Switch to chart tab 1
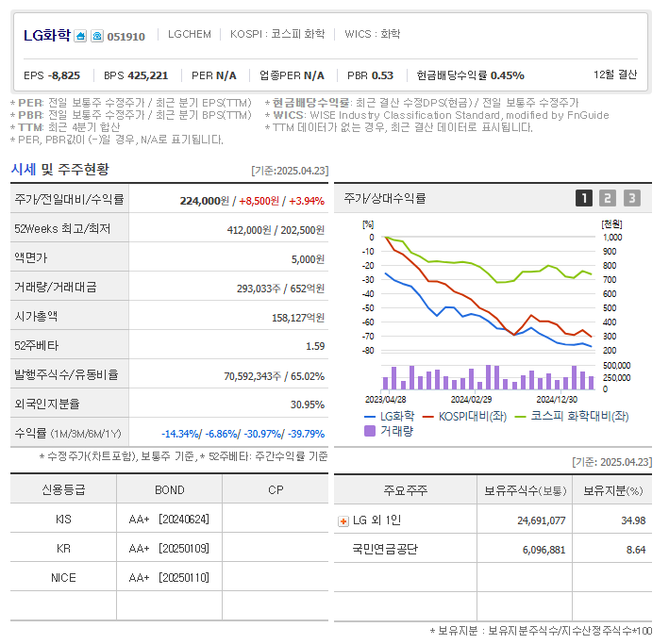Image resolution: width=669 pixels, height=644 pixels. [584, 198]
